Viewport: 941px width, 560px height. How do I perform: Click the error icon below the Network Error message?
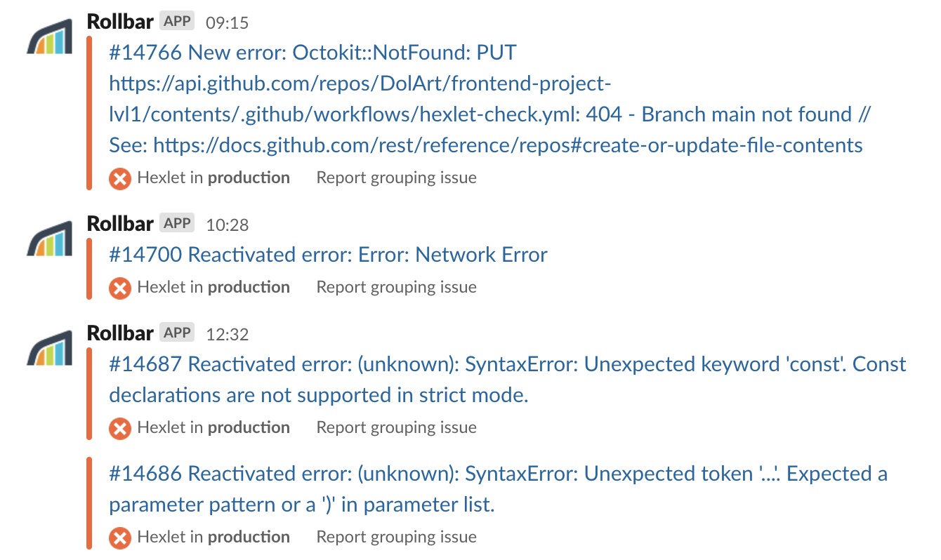pyautogui.click(x=119, y=288)
